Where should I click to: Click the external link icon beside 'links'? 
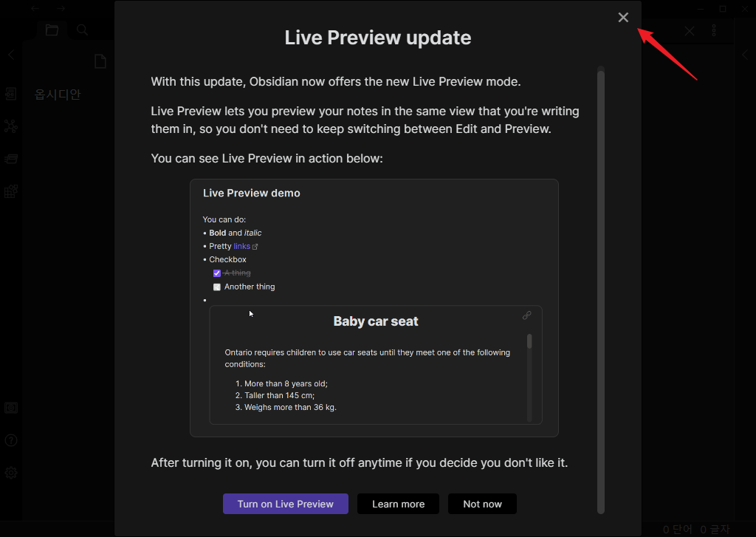[255, 247]
